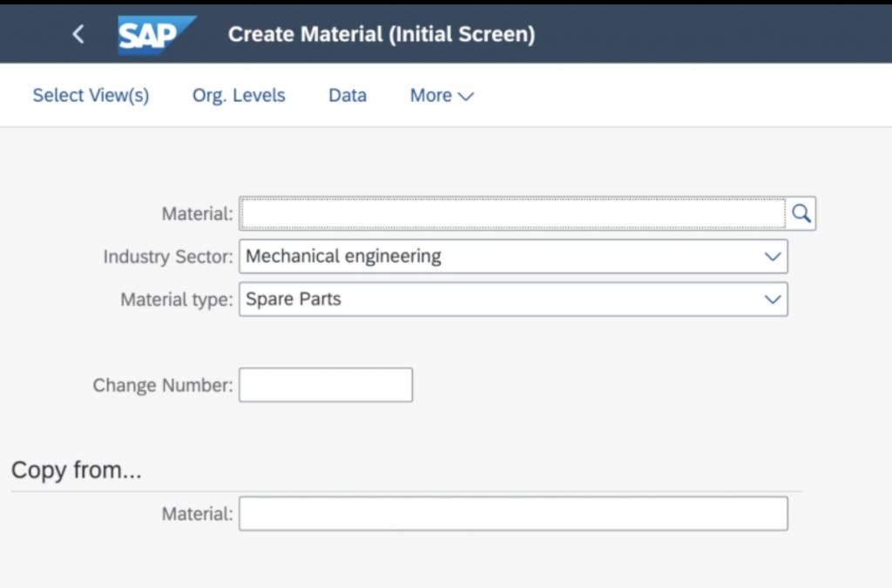Click the Industry Sector dropdown chevron arrow
The image size is (892, 588).
[772, 257]
